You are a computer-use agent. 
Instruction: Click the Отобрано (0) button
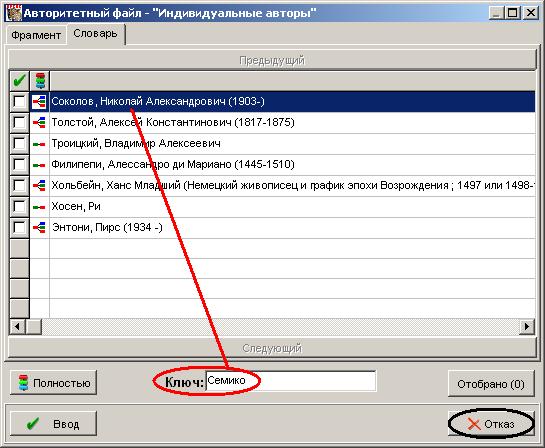(x=491, y=384)
